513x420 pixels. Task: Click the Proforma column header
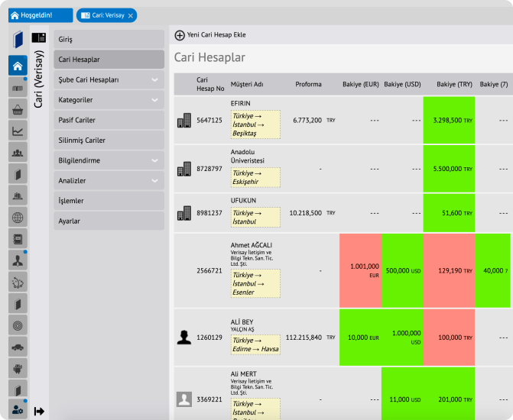[x=308, y=84]
